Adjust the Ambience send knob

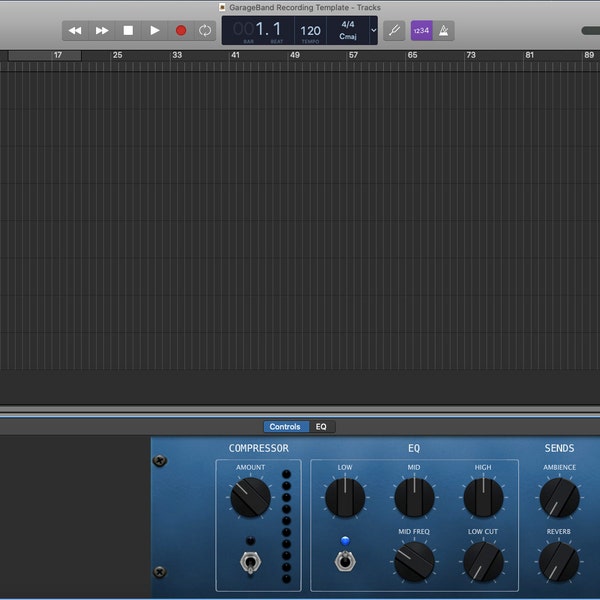tap(559, 497)
